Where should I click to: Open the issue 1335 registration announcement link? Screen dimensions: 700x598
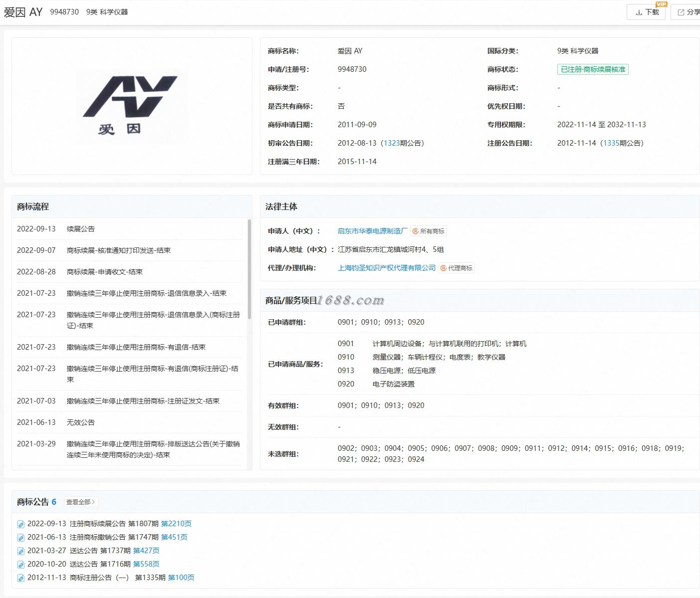[x=611, y=143]
